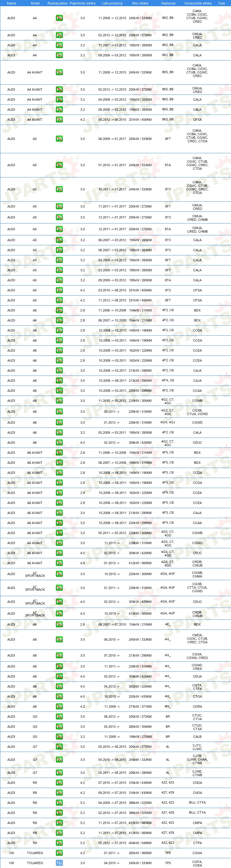The width and height of the screenshot is (231, 868).
Task: Click the 'Pojemność silnika' column header
Action: click(82, 3)
